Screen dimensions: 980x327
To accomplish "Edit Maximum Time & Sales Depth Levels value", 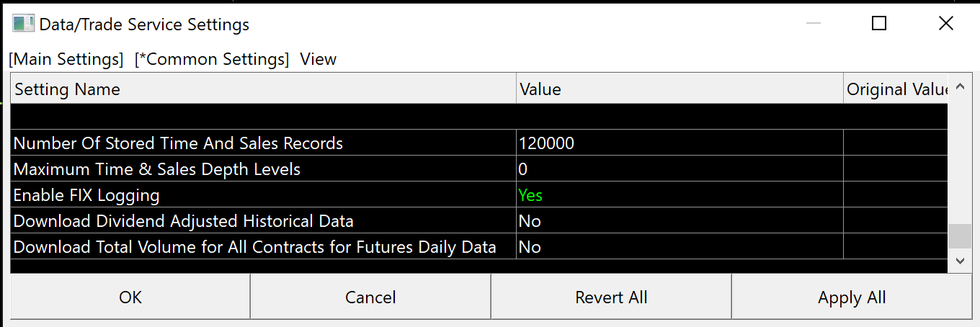I will coord(523,169).
